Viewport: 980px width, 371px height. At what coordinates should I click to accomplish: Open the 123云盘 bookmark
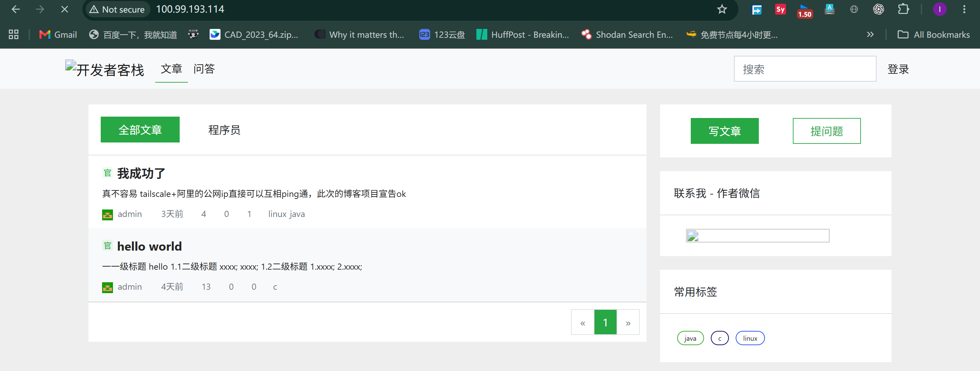click(x=442, y=35)
